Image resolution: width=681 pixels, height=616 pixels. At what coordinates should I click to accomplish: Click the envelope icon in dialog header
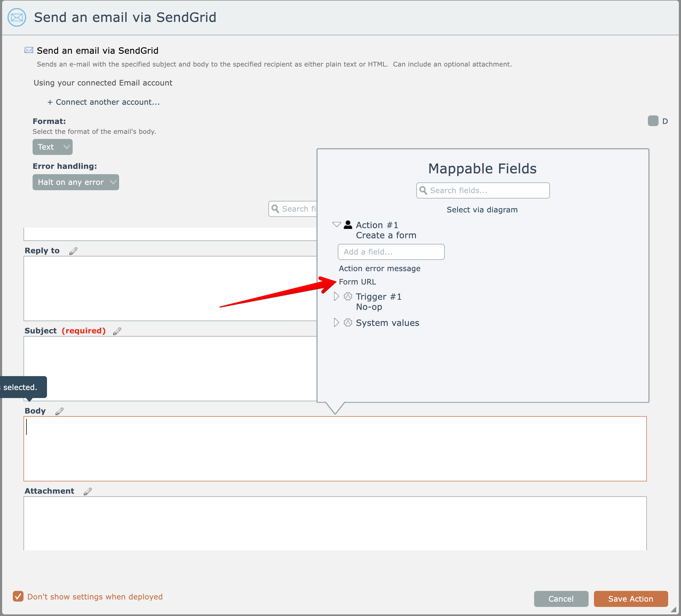(x=17, y=17)
